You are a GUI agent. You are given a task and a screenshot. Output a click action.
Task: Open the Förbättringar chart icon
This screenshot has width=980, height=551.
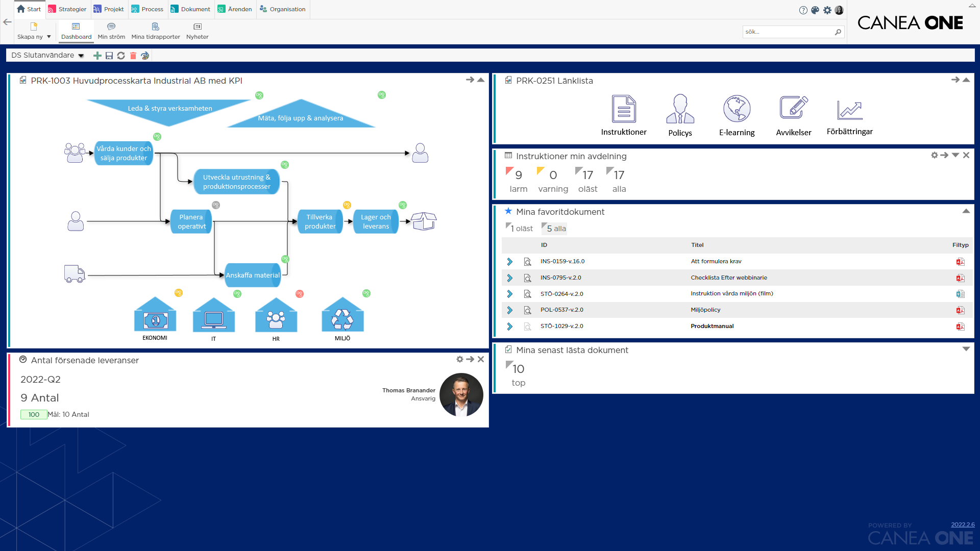pos(849,110)
